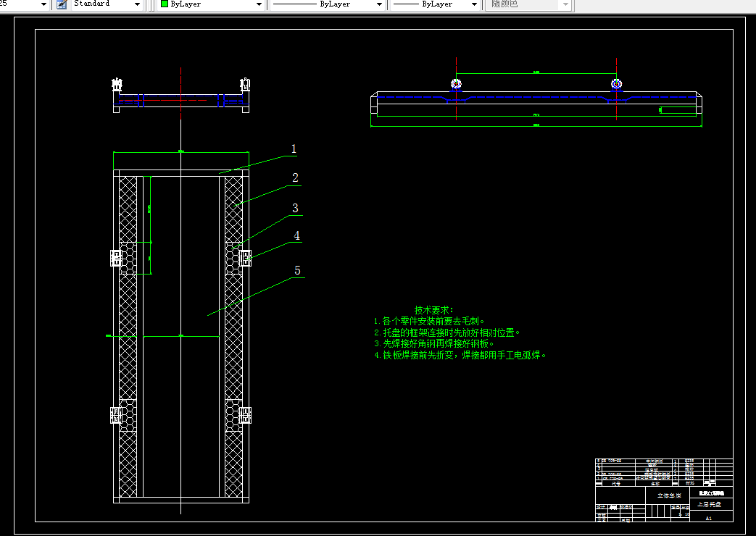Select the A1 sheet size text

click(x=708, y=518)
